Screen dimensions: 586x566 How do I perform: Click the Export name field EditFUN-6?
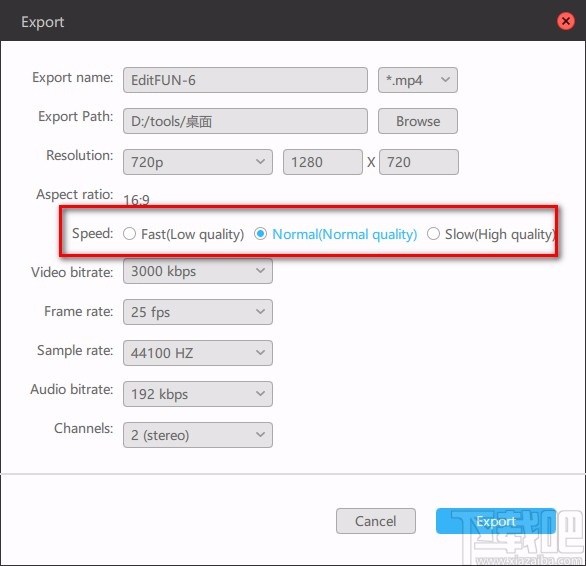click(245, 80)
